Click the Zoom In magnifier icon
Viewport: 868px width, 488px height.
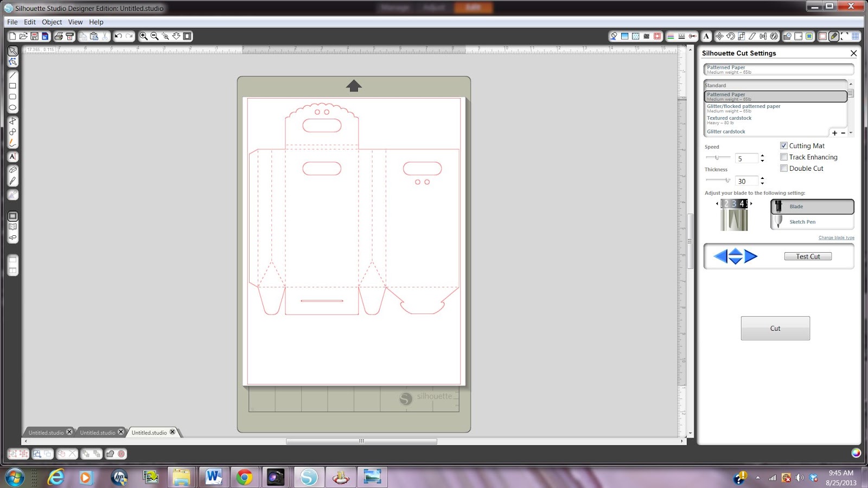click(144, 36)
